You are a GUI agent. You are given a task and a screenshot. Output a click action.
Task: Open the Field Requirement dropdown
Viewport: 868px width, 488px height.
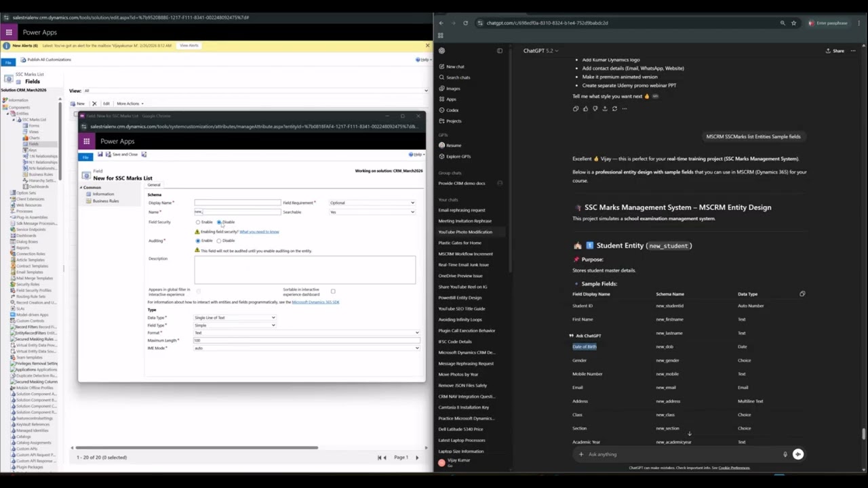pos(372,203)
